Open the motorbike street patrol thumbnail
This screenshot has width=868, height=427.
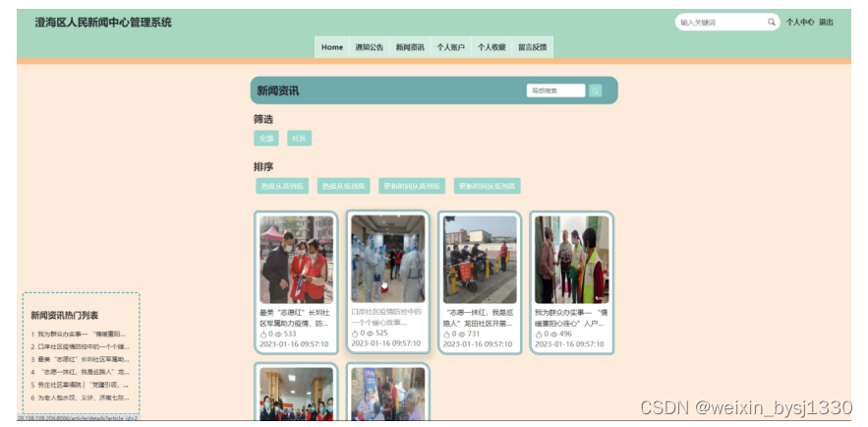tap(480, 259)
